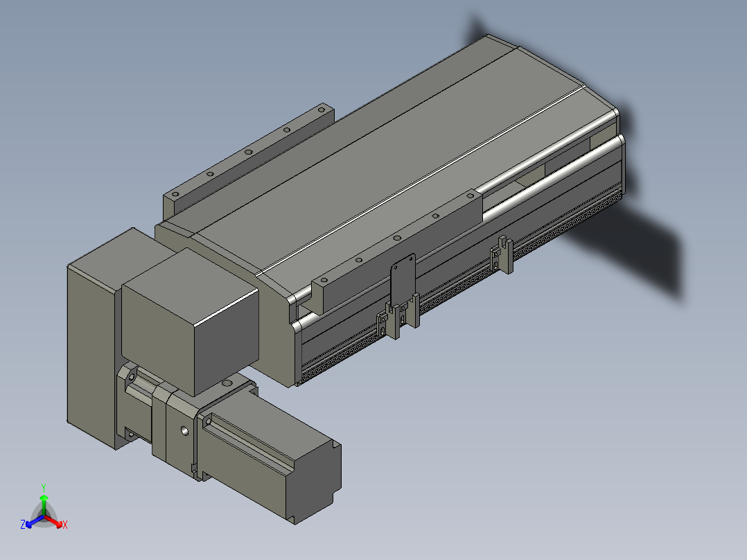Select the motor coupling flange hole
This screenshot has width=747, height=560.
pyautogui.click(x=184, y=432)
